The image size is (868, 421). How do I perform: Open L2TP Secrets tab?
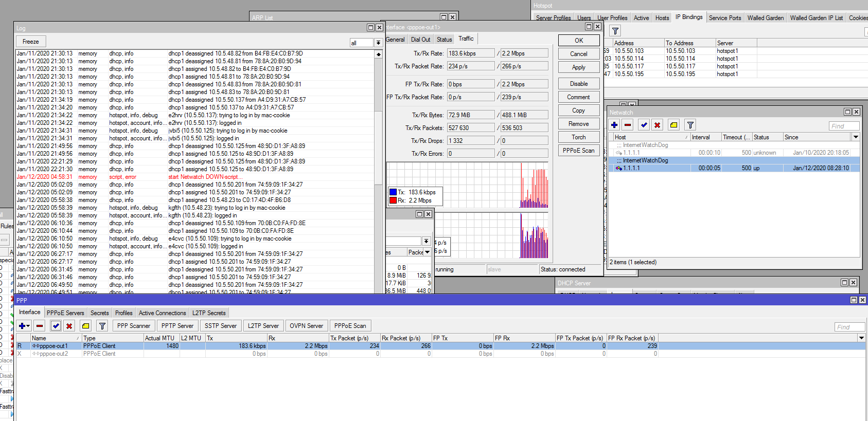(209, 313)
